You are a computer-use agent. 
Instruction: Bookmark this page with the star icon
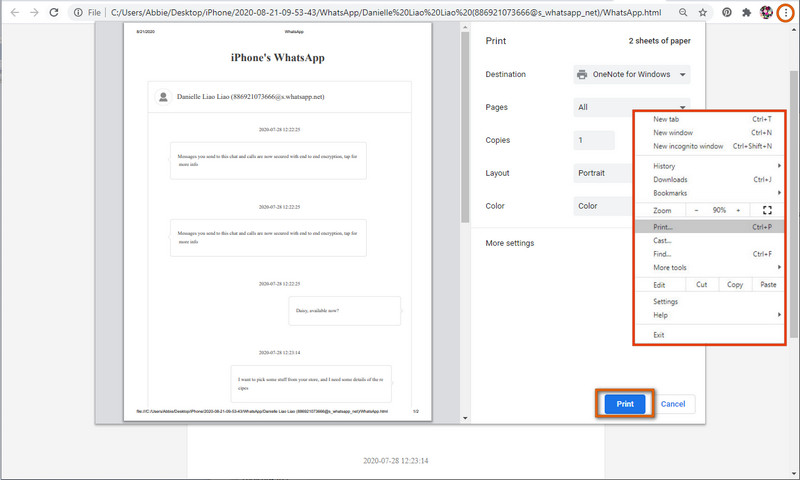point(703,12)
